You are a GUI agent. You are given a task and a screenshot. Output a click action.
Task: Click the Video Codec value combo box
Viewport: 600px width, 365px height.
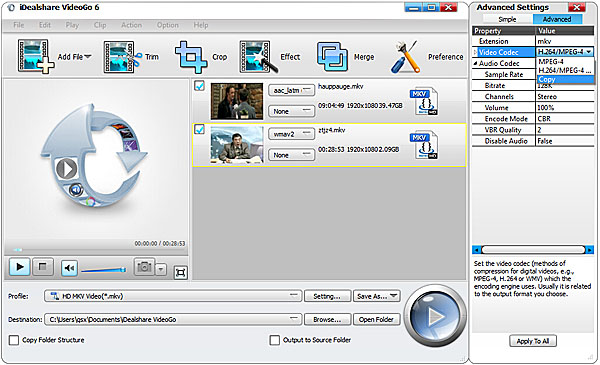click(x=564, y=52)
